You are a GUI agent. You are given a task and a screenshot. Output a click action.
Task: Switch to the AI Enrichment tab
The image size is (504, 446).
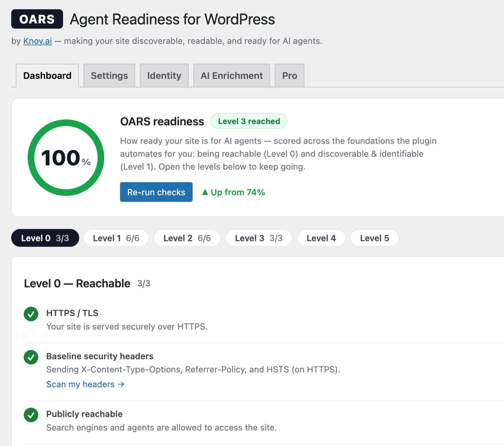pyautogui.click(x=232, y=76)
